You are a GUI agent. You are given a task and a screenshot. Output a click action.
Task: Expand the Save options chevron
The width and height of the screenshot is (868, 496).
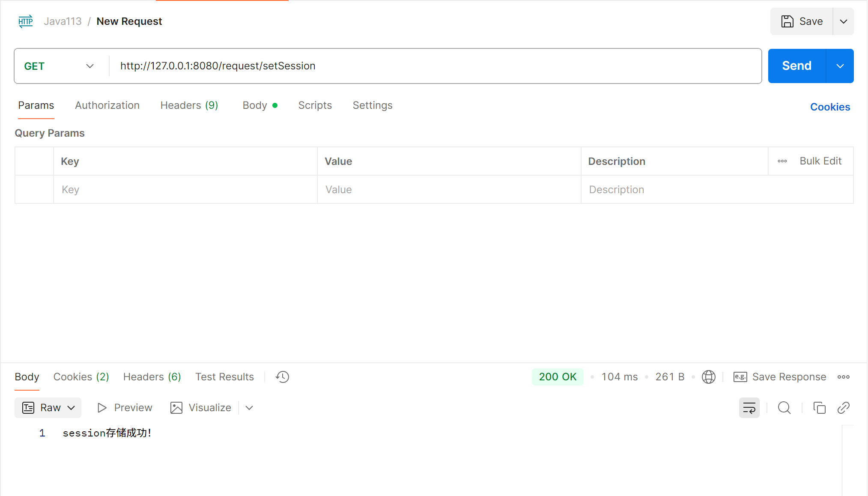(x=843, y=21)
